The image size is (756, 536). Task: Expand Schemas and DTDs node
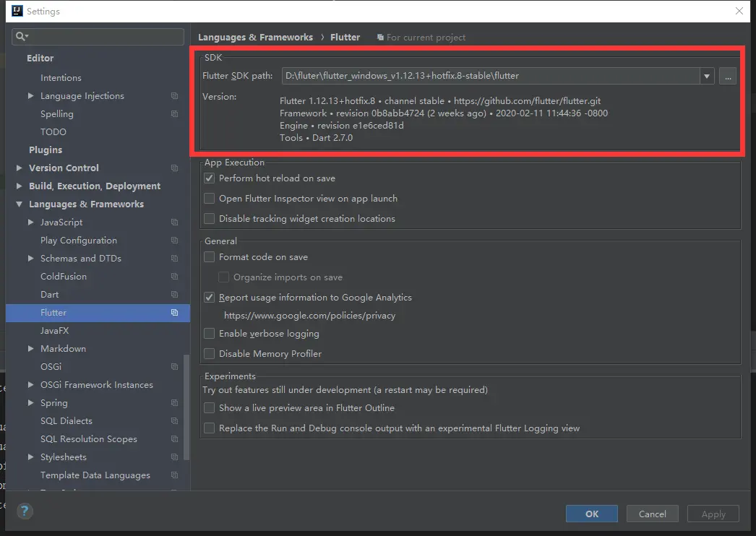[x=31, y=259]
